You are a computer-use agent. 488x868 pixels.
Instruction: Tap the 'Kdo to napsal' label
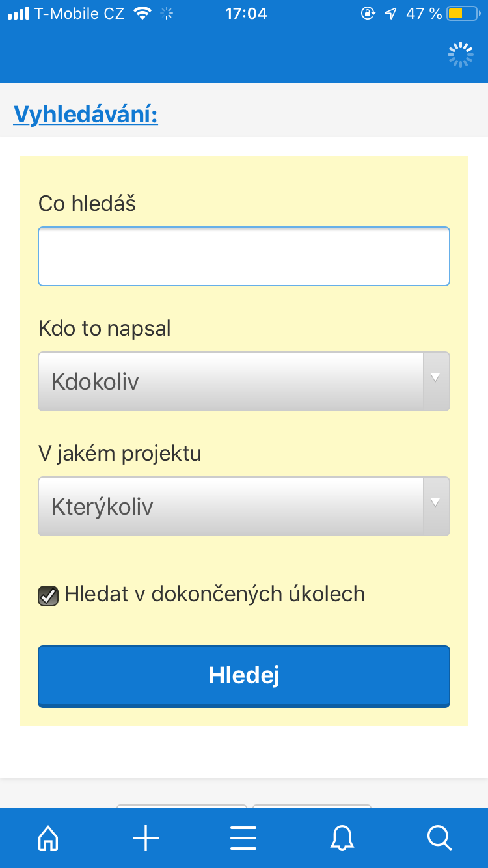(105, 329)
